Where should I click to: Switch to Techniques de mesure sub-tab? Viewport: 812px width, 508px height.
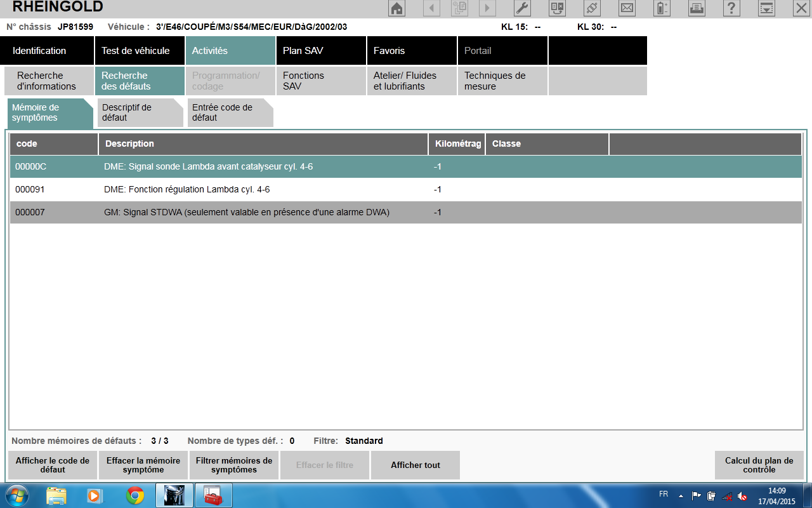[502, 81]
